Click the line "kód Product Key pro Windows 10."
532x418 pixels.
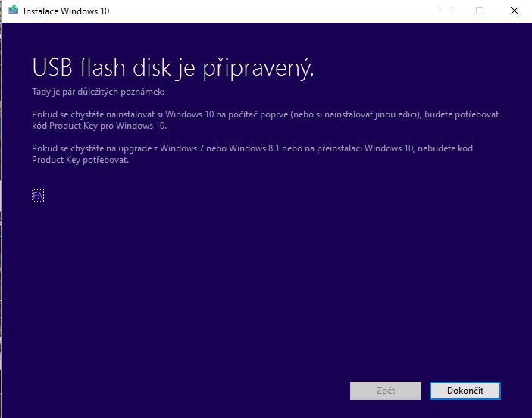[x=99, y=126]
